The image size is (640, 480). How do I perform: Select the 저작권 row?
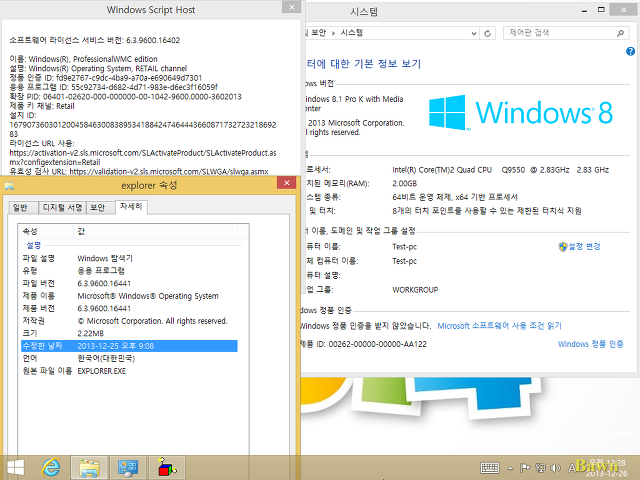(129, 321)
